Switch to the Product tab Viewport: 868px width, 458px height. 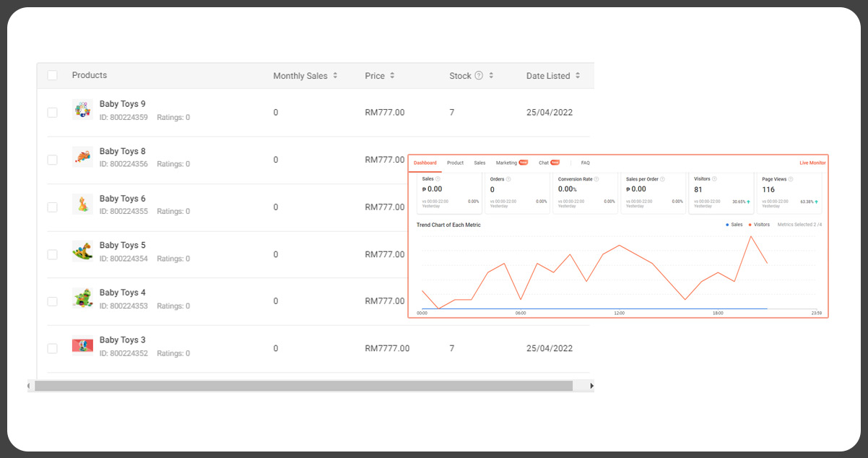pyautogui.click(x=455, y=163)
